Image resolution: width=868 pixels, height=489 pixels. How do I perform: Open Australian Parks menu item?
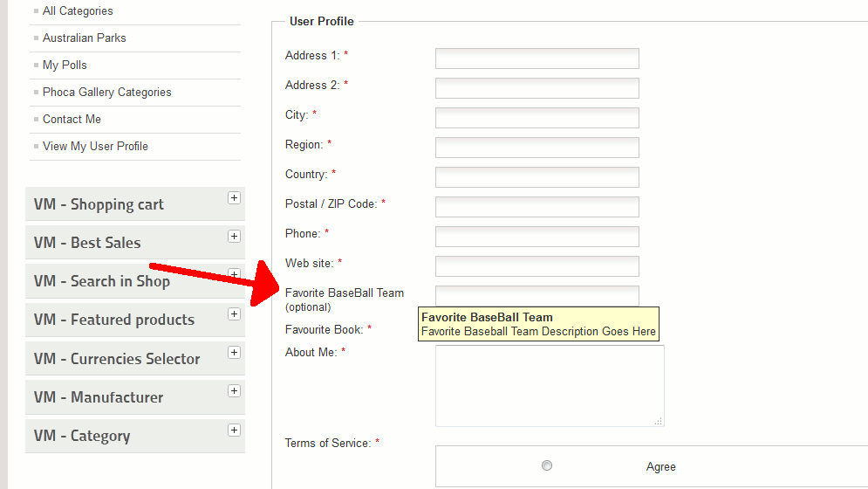tap(84, 38)
